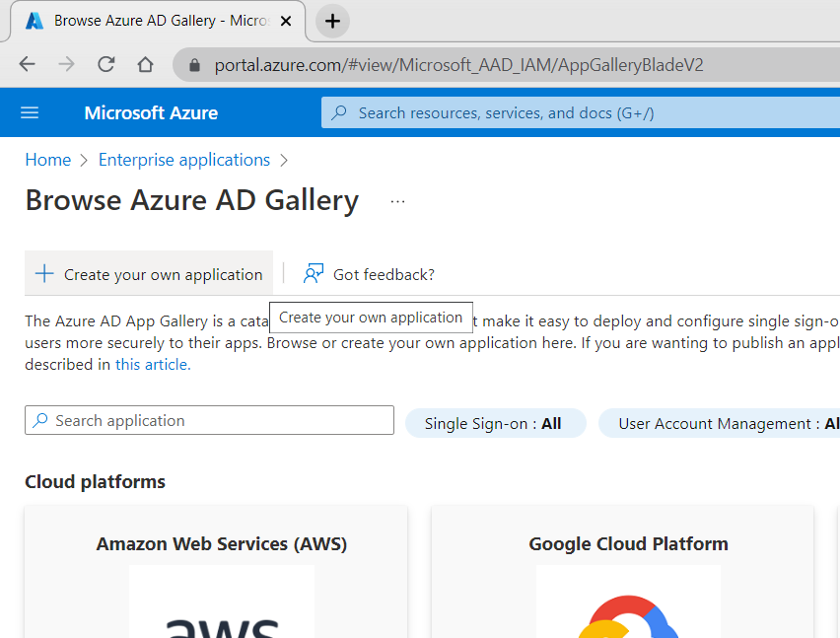The image size is (840, 638).
Task: Click into the Search application field
Action: [209, 420]
